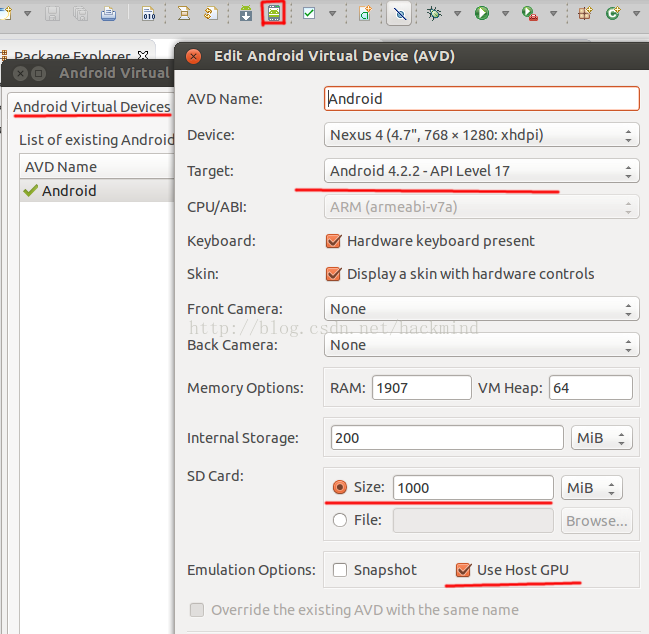Click the Debug bug icon

[x=434, y=13]
